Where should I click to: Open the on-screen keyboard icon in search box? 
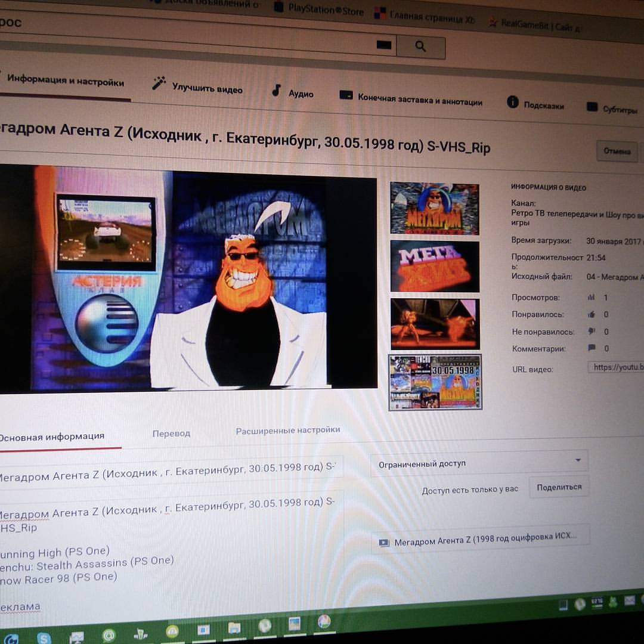[x=383, y=45]
